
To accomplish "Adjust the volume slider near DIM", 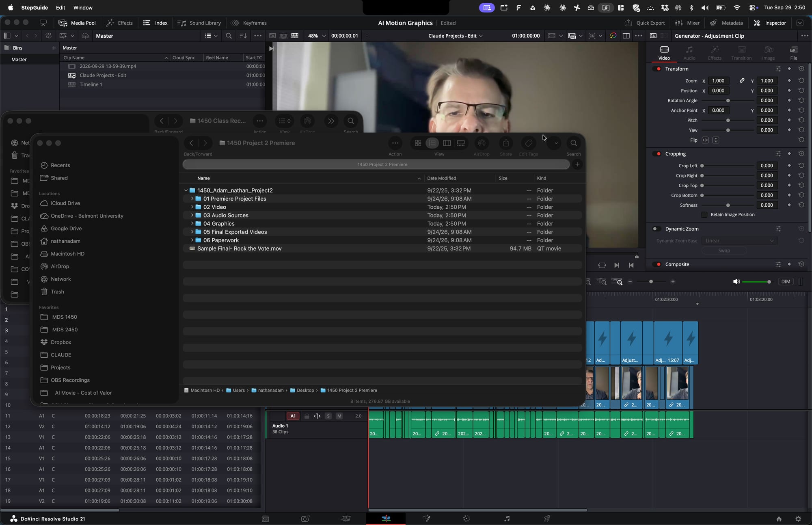I will [x=756, y=281].
